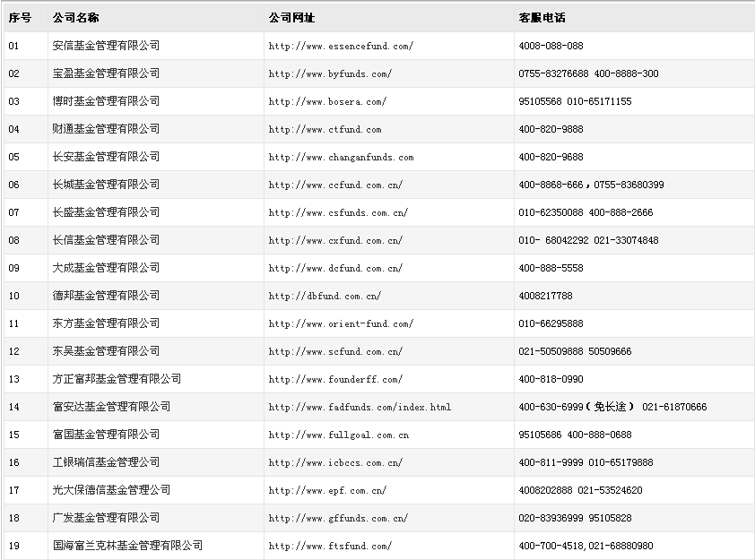This screenshot has height=560, width=755.
Task: Click phone number 4008217788
Action: click(545, 297)
